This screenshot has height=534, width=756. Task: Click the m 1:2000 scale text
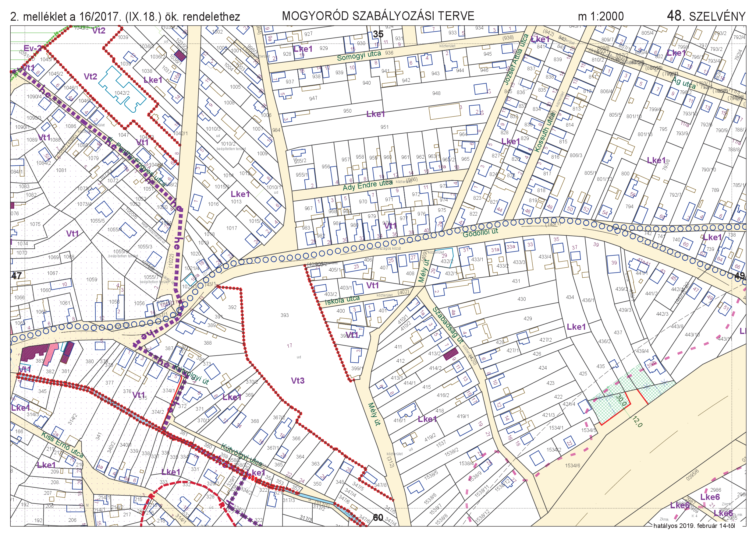tap(601, 16)
